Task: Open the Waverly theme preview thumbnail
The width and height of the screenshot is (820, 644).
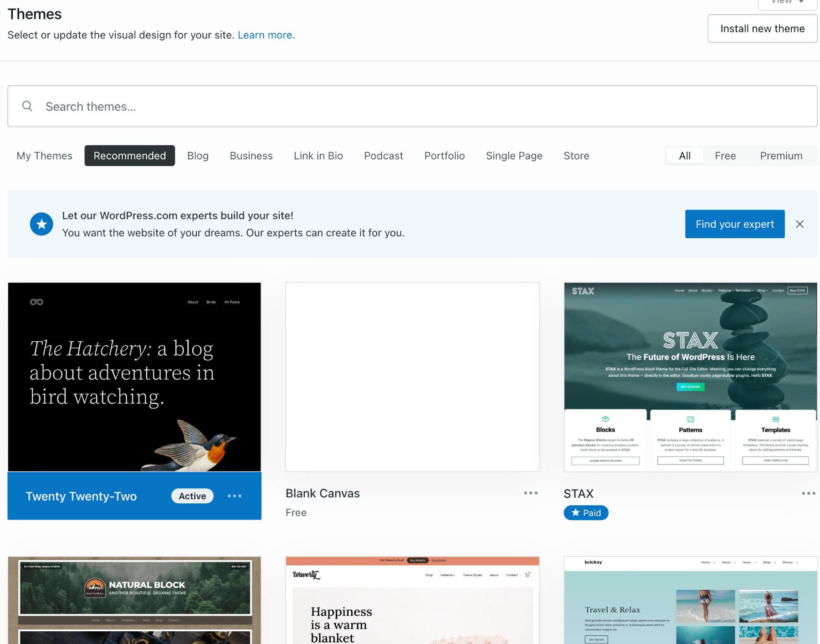Action: [412, 600]
